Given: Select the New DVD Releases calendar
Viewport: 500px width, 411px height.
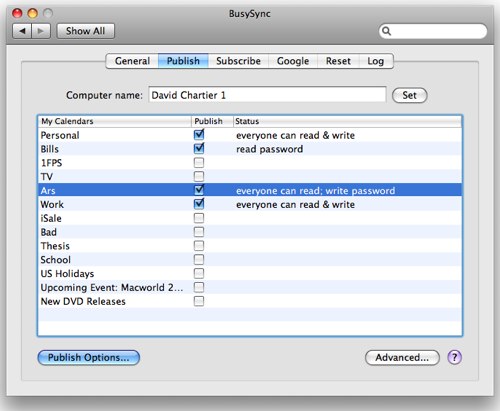Looking at the screenshot, I should click(x=83, y=301).
